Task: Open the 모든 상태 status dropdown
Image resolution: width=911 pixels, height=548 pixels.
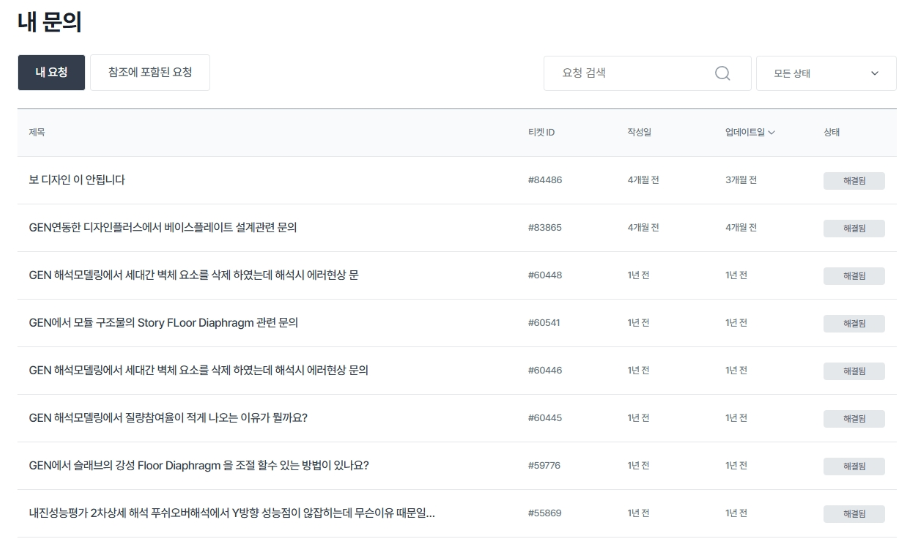Action: pyautogui.click(x=826, y=73)
